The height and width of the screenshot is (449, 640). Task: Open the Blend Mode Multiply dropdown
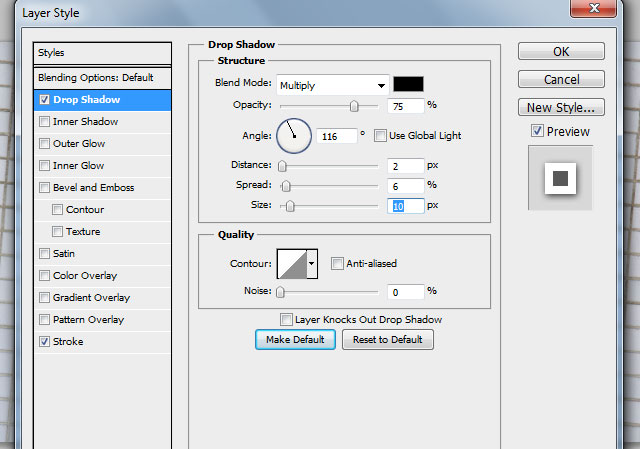pos(332,85)
